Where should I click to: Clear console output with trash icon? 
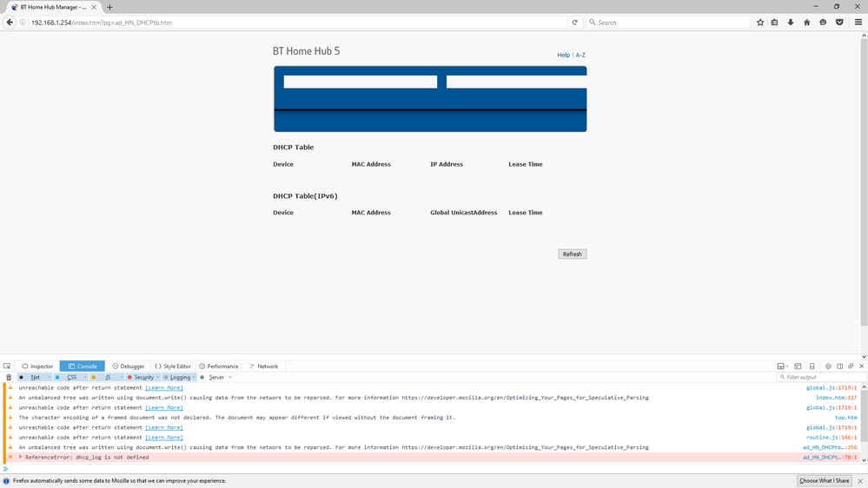point(9,378)
